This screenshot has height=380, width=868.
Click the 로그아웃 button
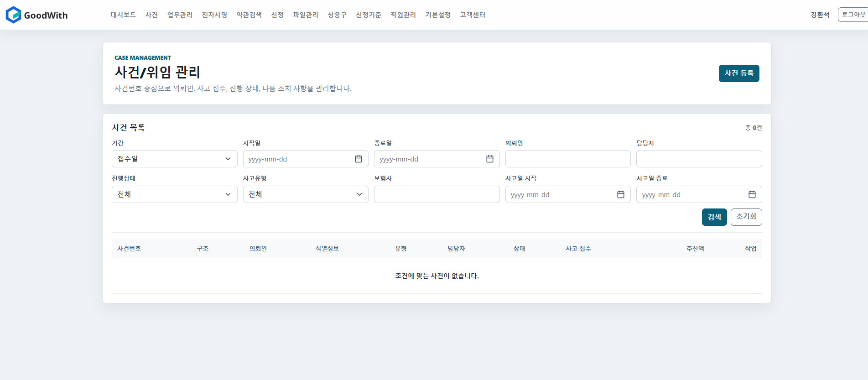(x=853, y=15)
